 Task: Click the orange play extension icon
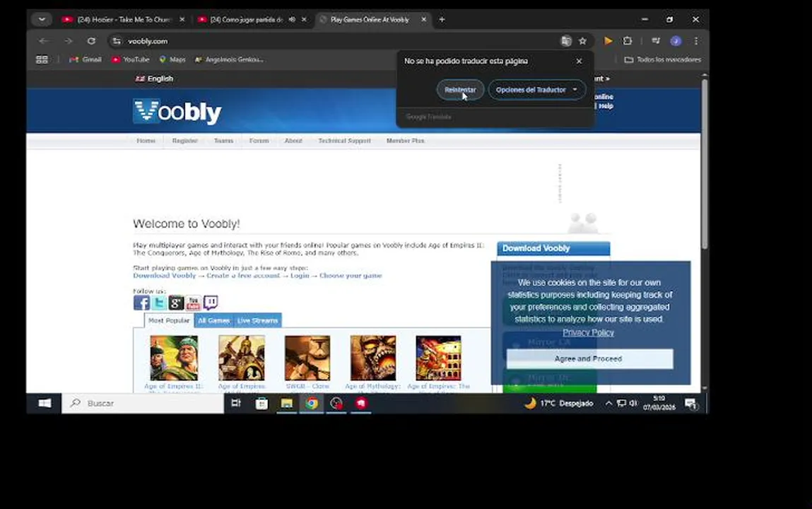(608, 41)
